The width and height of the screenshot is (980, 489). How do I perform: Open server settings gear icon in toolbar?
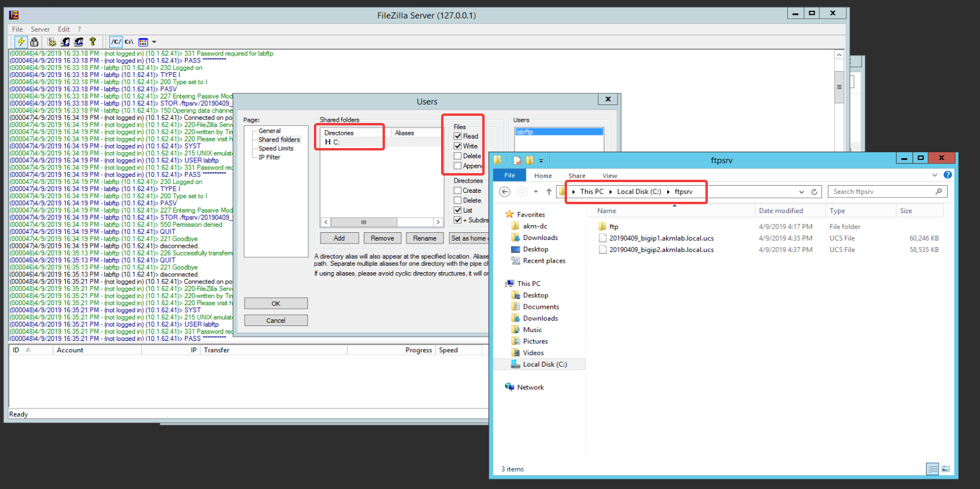pos(52,42)
